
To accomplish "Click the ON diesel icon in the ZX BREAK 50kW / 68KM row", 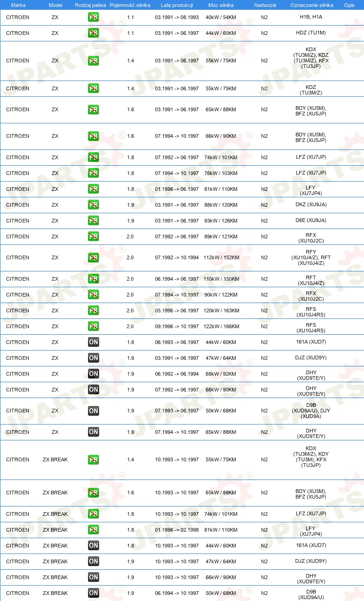I will coord(94,593).
